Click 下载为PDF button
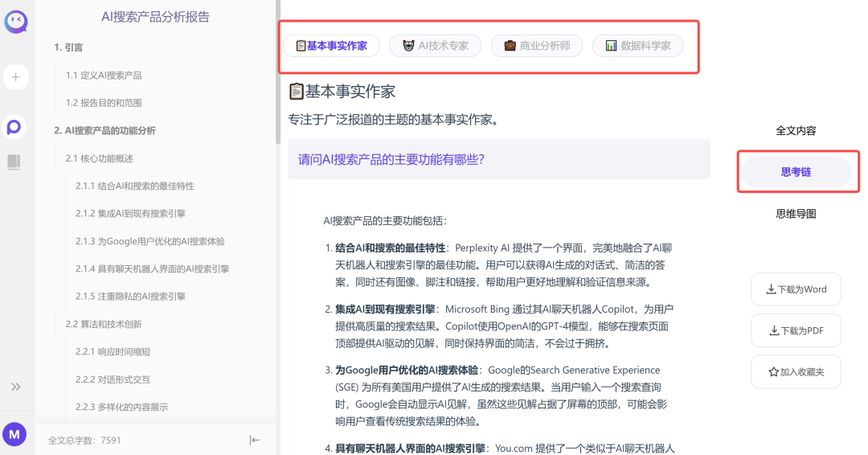The width and height of the screenshot is (868, 455). point(796,330)
